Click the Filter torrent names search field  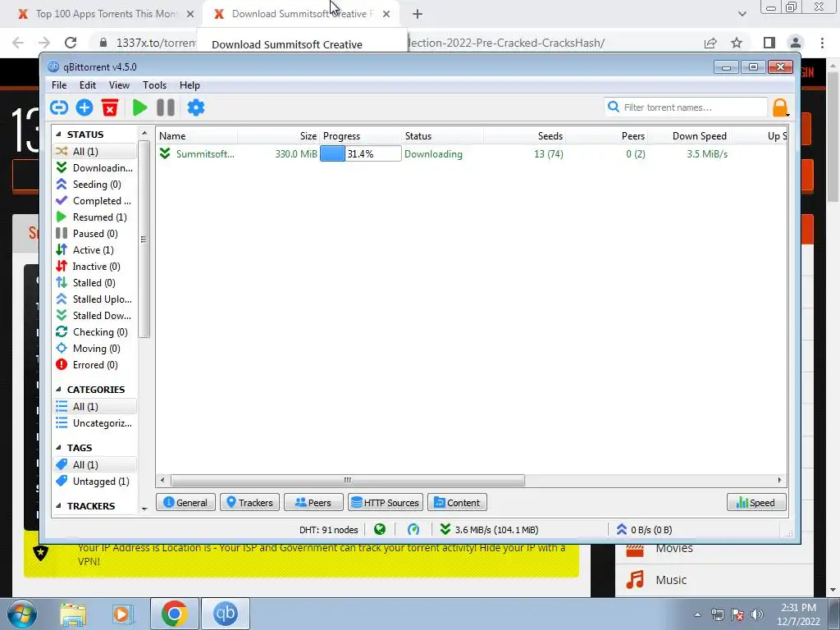(686, 107)
